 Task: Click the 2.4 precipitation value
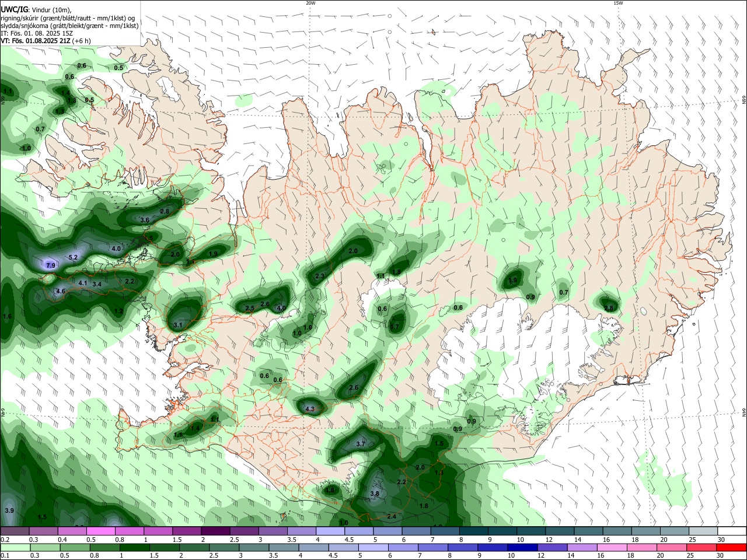pos(392,517)
